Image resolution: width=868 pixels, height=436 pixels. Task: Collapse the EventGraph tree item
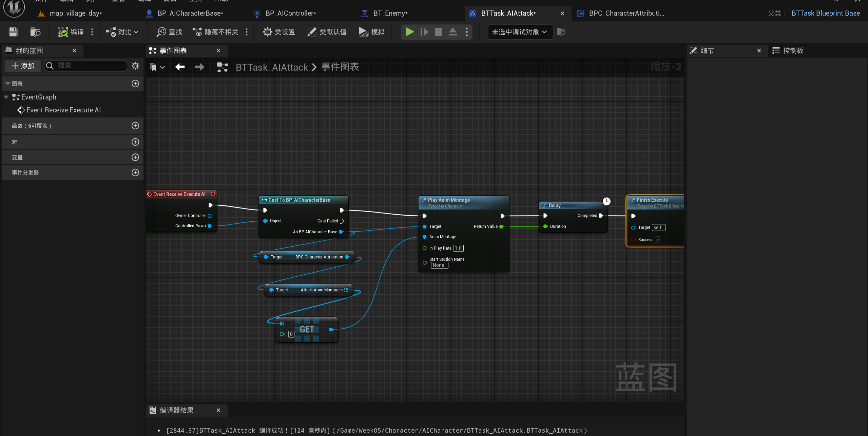click(6, 97)
